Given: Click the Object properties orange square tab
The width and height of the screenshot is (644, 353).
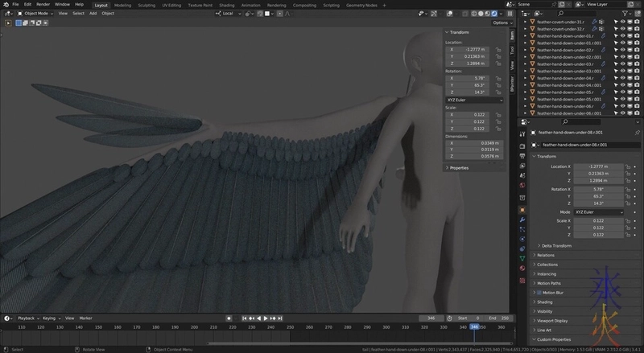Looking at the screenshot, I should tap(522, 209).
